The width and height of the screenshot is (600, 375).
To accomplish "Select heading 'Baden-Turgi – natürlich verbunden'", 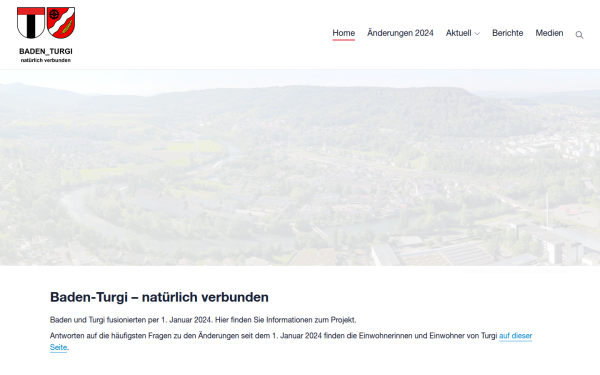I will tap(159, 297).
